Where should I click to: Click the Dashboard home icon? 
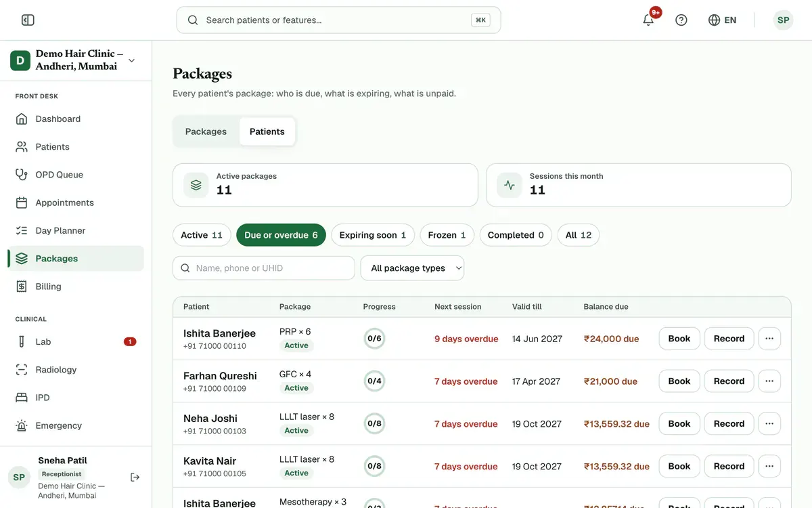point(22,119)
